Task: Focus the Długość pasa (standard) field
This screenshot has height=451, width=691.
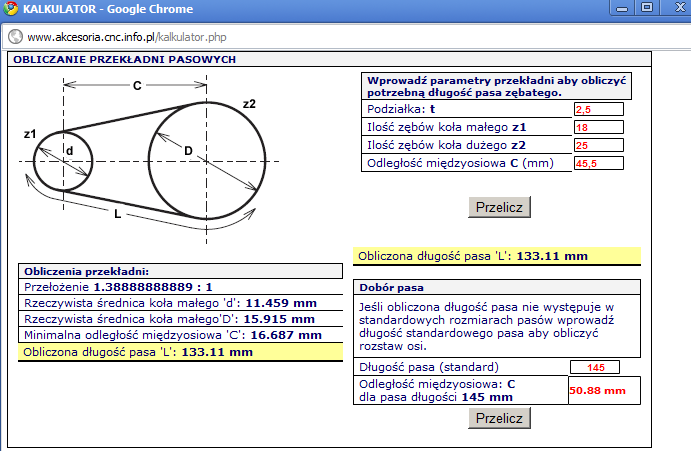Action: (x=595, y=367)
